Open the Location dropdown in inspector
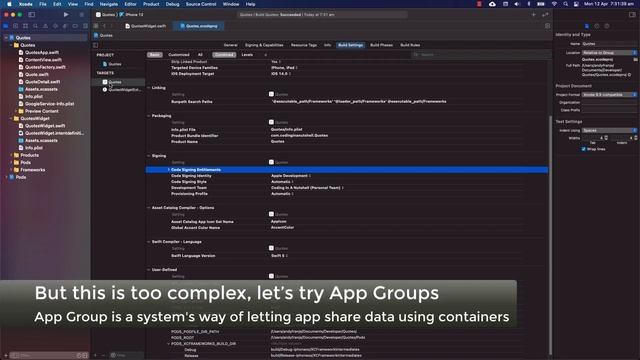Image resolution: width=640 pixels, height=360 pixels. [x=609, y=53]
